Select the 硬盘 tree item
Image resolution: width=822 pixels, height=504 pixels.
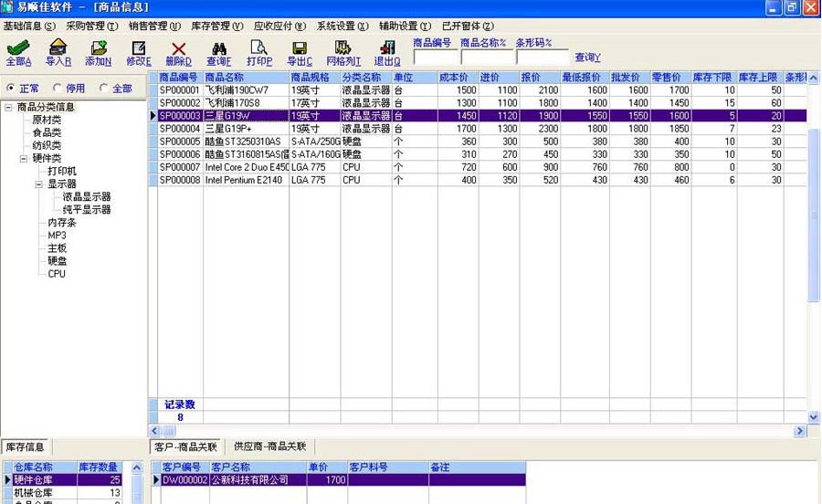tap(57, 261)
